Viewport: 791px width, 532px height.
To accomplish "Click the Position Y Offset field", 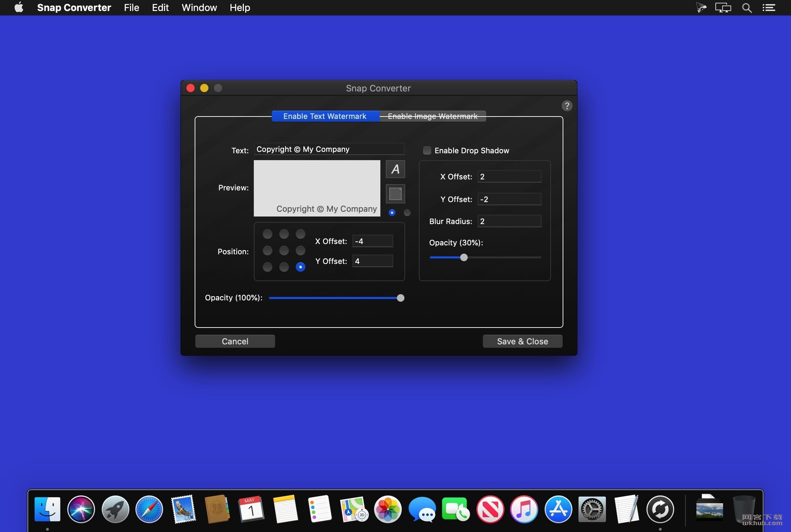I will coord(372,261).
